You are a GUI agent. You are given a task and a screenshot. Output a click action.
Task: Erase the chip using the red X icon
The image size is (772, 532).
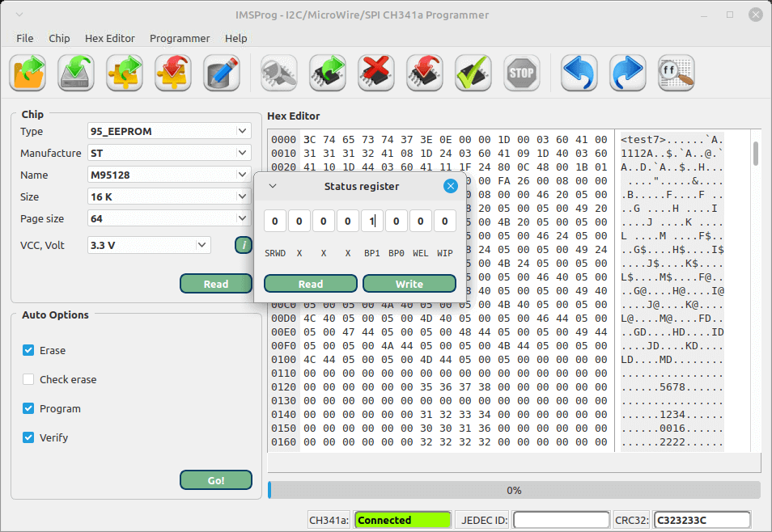(x=375, y=73)
